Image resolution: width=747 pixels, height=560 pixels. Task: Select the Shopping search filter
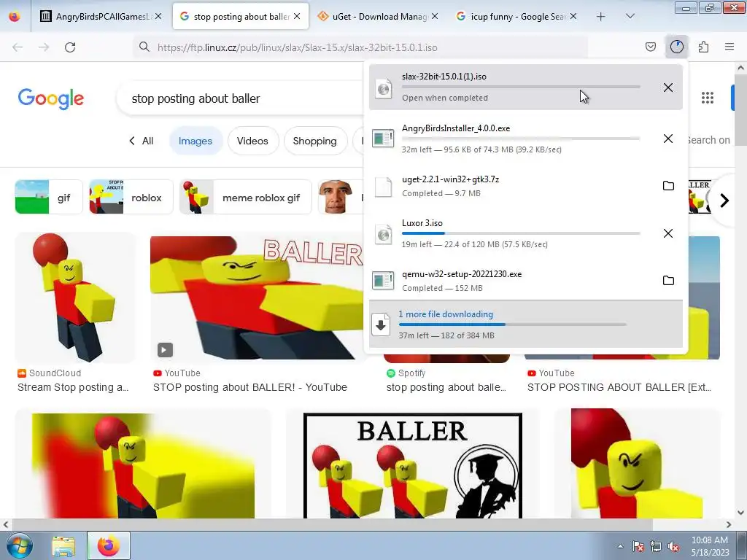pos(315,141)
